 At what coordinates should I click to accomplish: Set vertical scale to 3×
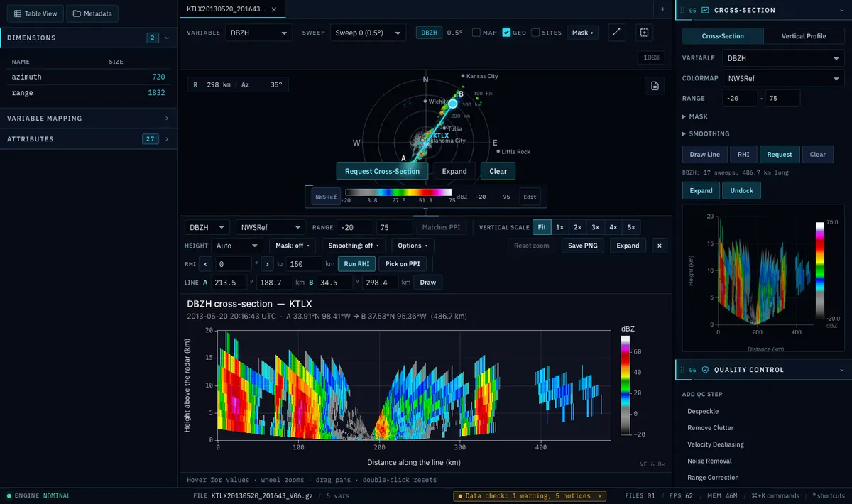point(595,227)
